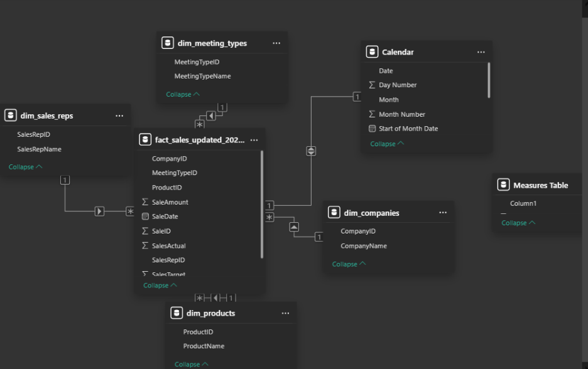
Task: Collapse the fact_sales_updated table card
Action: coord(160,286)
